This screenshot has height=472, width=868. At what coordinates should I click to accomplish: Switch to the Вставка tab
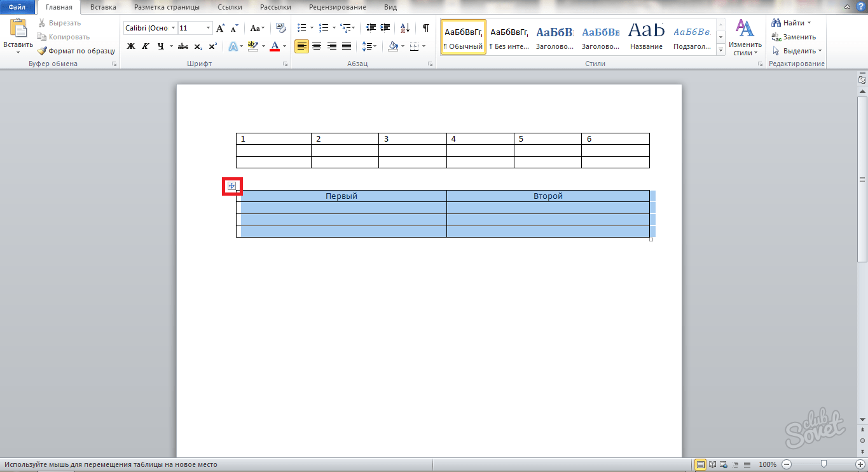coord(103,7)
